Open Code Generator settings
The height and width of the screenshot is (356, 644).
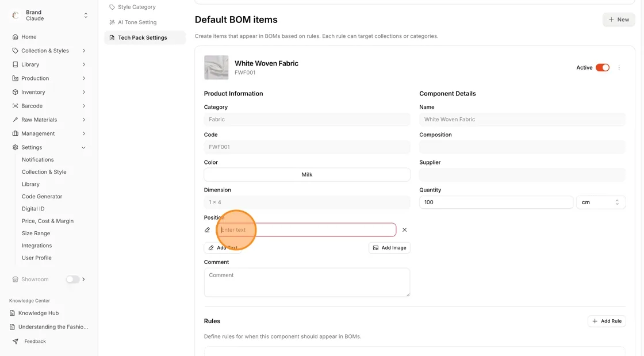42,196
